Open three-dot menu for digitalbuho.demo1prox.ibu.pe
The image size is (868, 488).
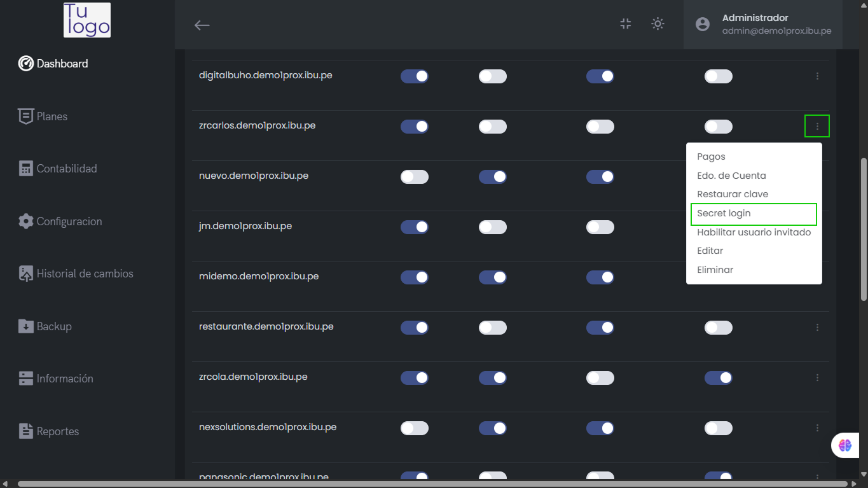pos(817,76)
